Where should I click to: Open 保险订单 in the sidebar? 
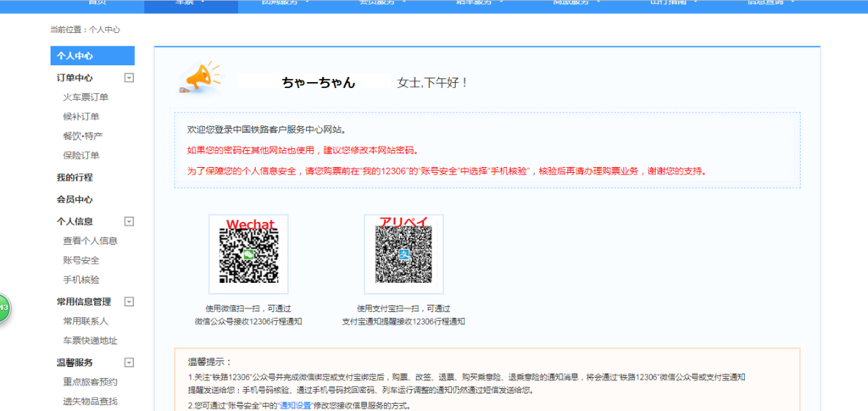[81, 155]
